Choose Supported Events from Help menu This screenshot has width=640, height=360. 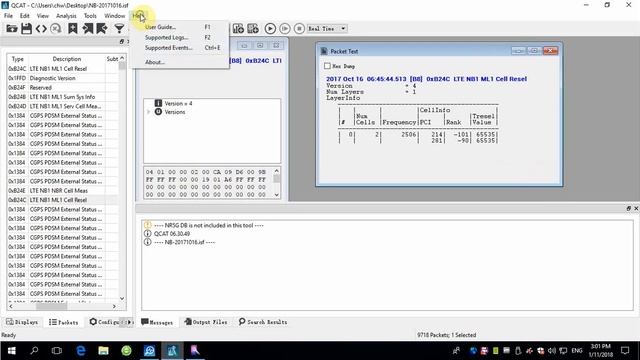179,47
